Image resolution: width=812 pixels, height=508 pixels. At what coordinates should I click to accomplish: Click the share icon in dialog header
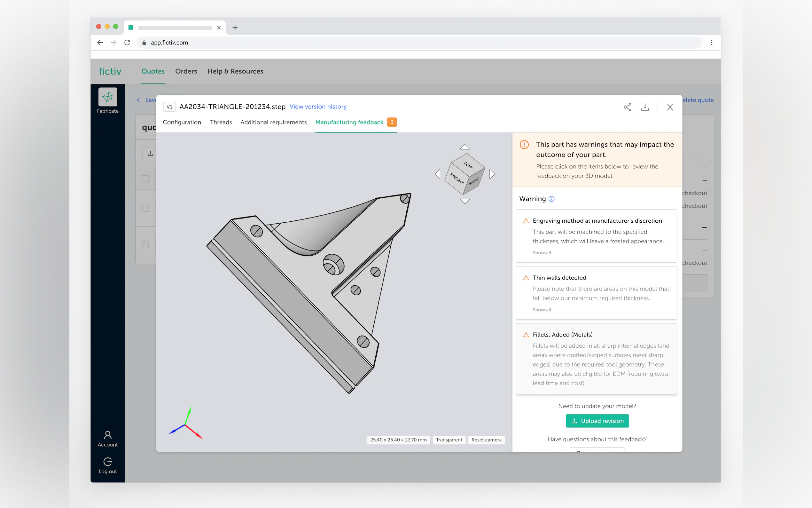pos(627,107)
